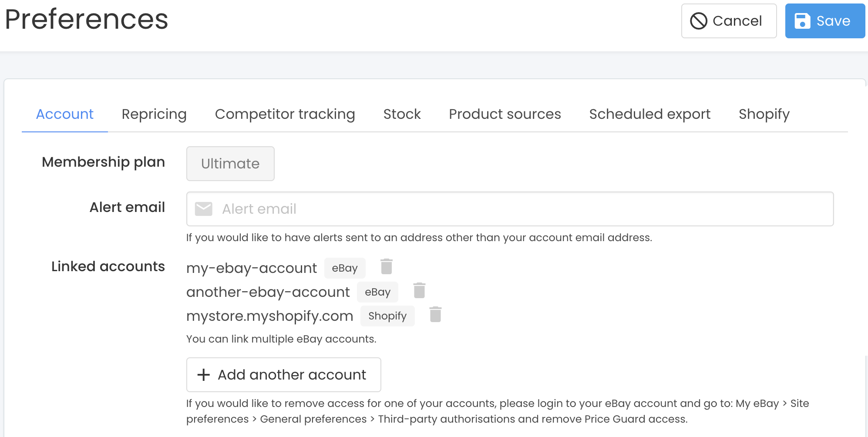Open the Product sources tab

pyautogui.click(x=505, y=114)
